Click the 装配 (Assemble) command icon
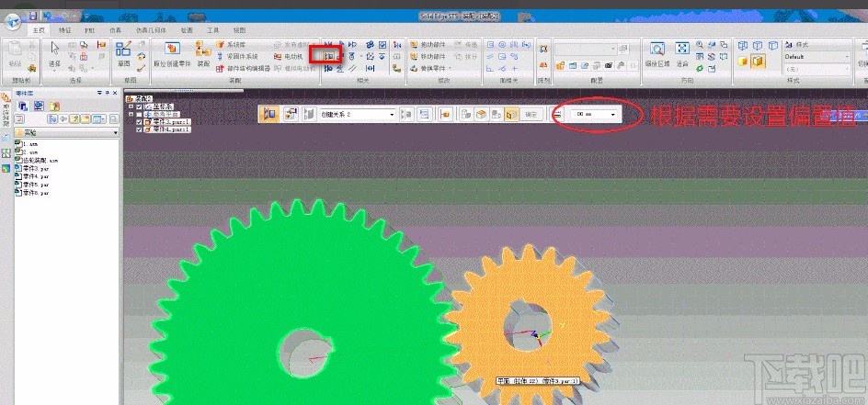The height and width of the screenshot is (405, 868). 204,55
